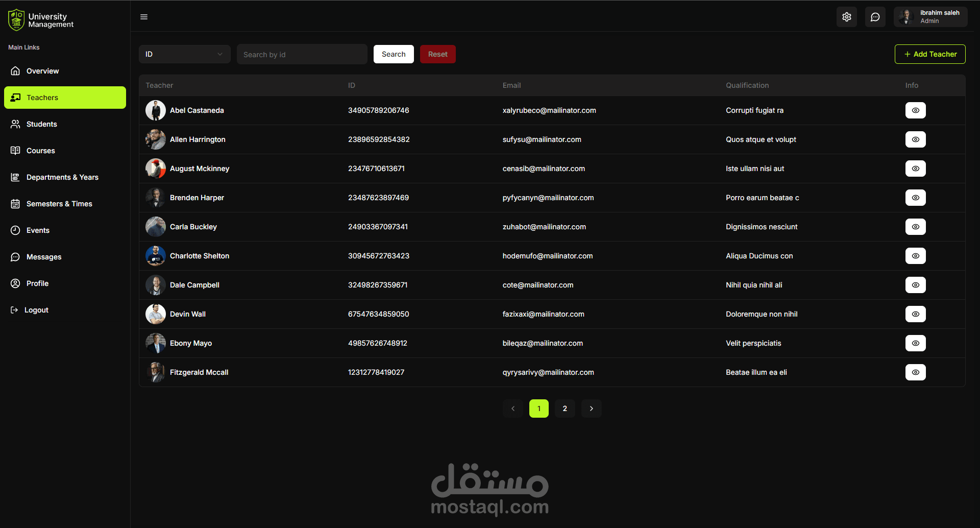View info for Dale Campbell
The image size is (980, 528).
tap(916, 285)
